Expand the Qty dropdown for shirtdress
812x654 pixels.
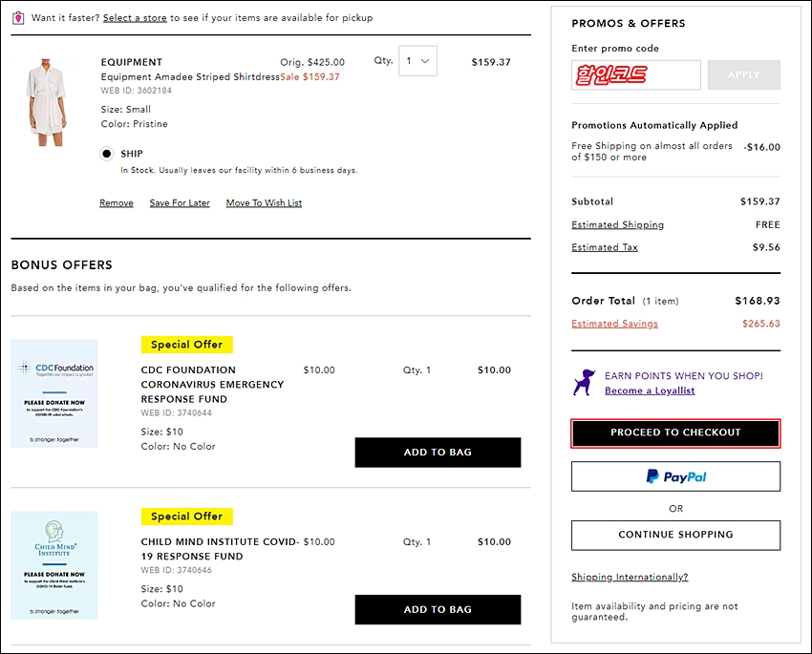click(417, 61)
